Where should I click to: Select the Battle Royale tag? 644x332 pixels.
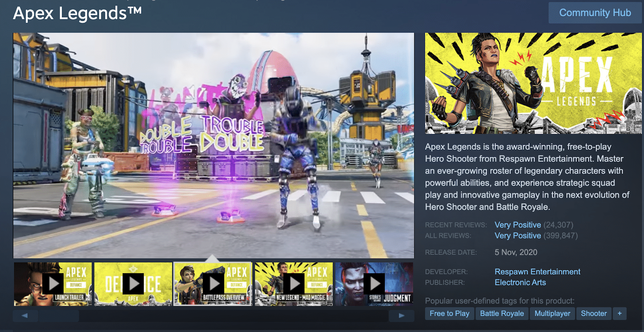point(502,313)
